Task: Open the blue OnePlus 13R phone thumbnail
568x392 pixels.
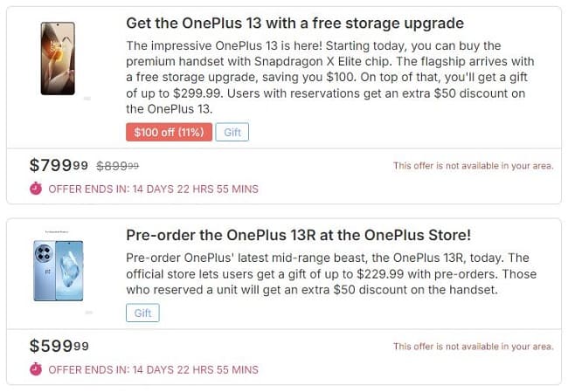Action: coord(58,272)
